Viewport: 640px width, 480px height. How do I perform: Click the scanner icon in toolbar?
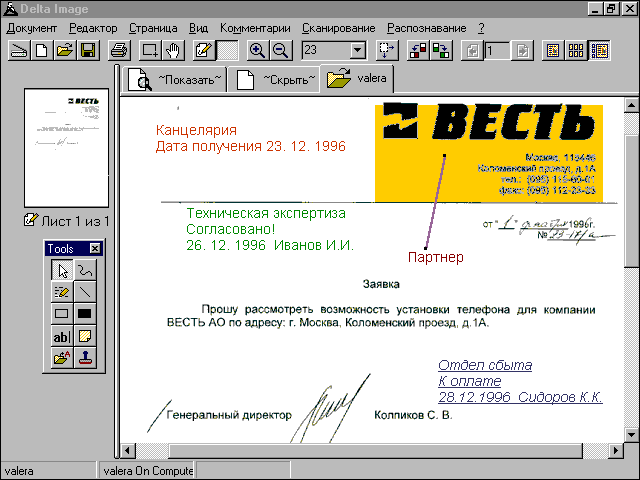tap(19, 51)
